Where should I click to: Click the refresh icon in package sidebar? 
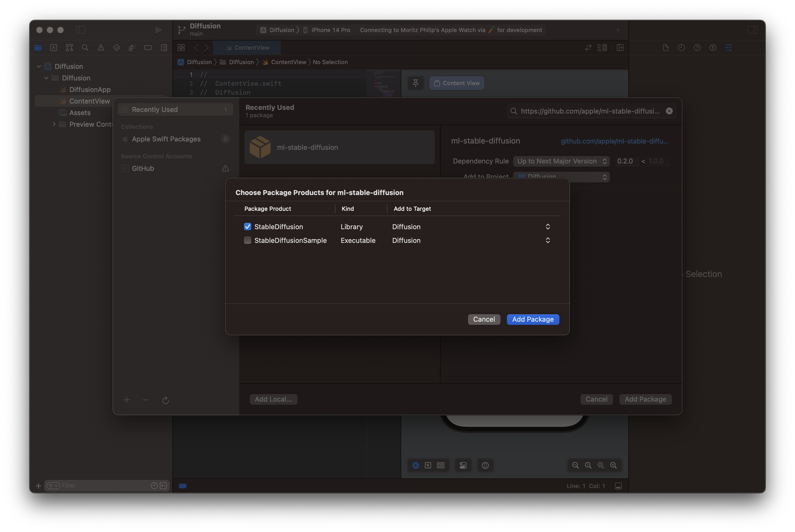click(x=165, y=400)
